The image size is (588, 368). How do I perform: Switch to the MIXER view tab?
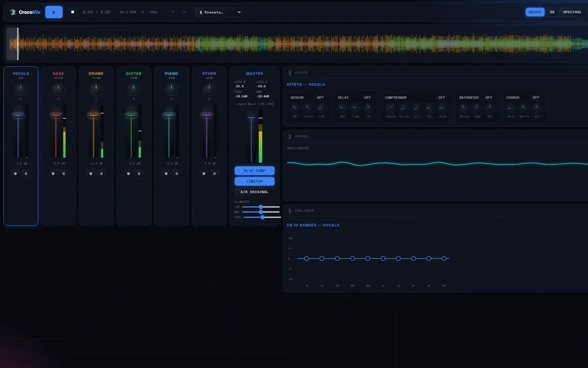click(535, 12)
